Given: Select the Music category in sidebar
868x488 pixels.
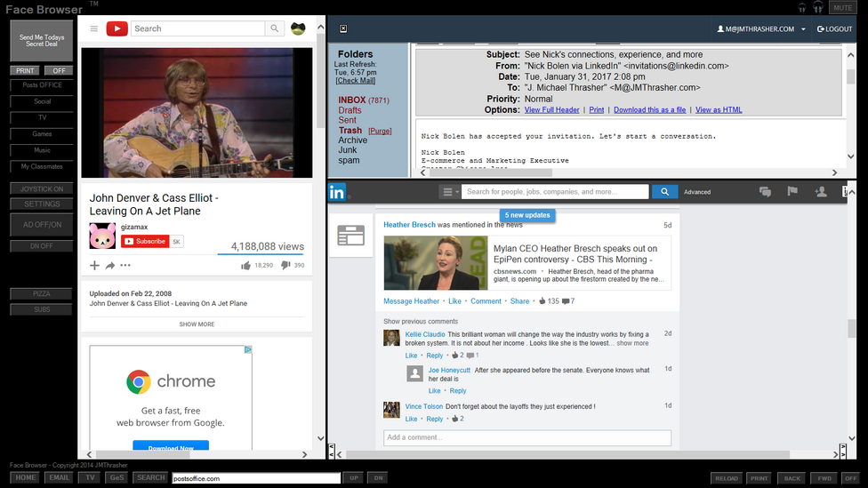Looking at the screenshot, I should [x=42, y=150].
